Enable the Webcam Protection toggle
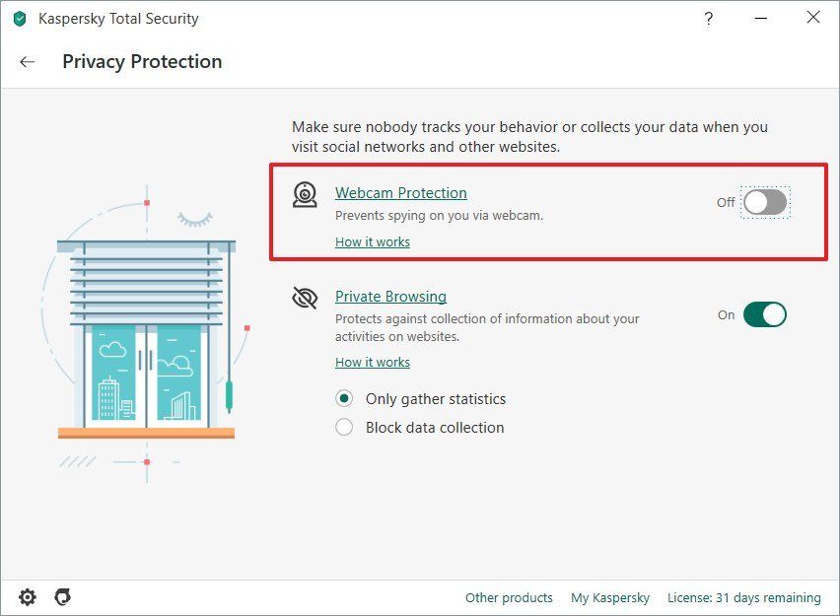Screen dimensions: 840x616 [765, 202]
